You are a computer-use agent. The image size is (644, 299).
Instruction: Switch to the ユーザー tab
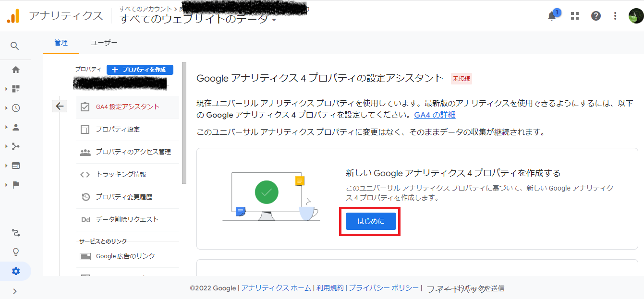click(104, 43)
